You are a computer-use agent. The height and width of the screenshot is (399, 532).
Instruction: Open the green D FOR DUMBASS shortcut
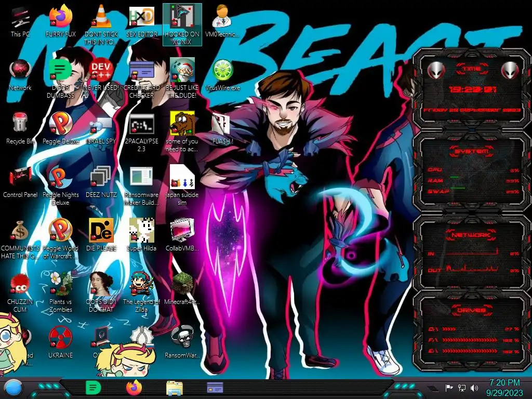coord(60,78)
